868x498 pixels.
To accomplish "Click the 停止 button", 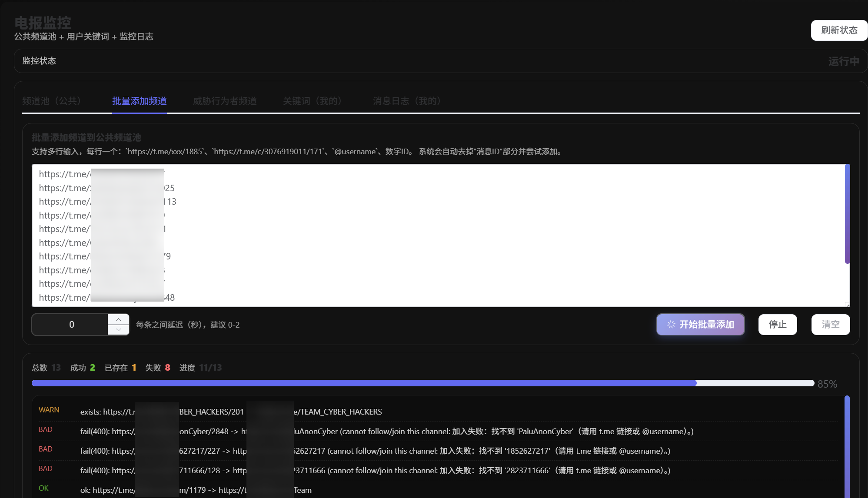I will click(x=777, y=324).
